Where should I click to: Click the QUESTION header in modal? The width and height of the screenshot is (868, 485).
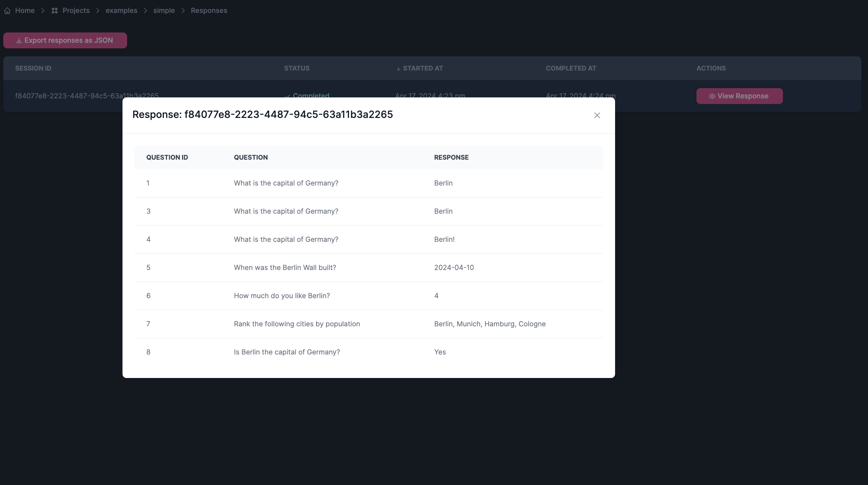point(251,157)
